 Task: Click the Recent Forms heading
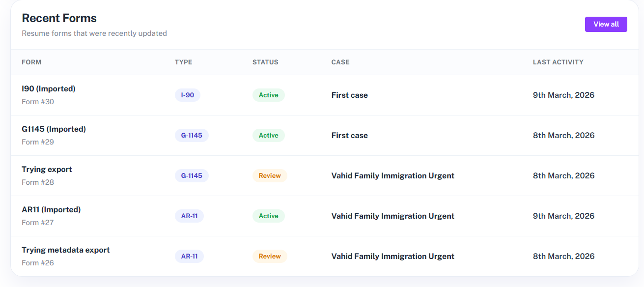tap(59, 18)
